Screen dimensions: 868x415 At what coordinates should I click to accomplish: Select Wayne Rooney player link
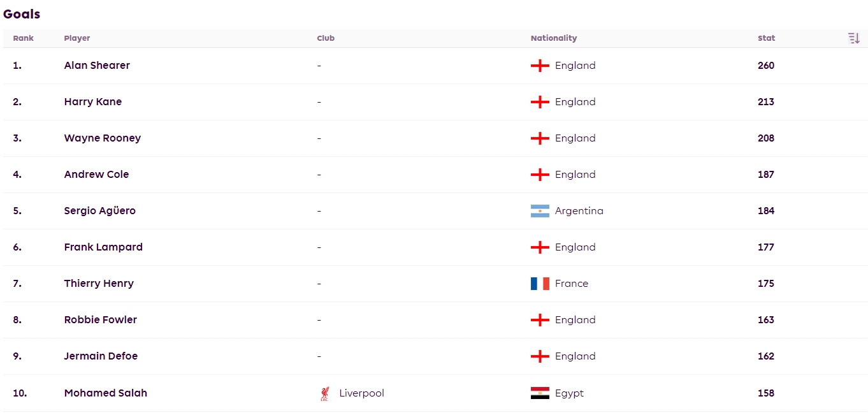point(103,138)
